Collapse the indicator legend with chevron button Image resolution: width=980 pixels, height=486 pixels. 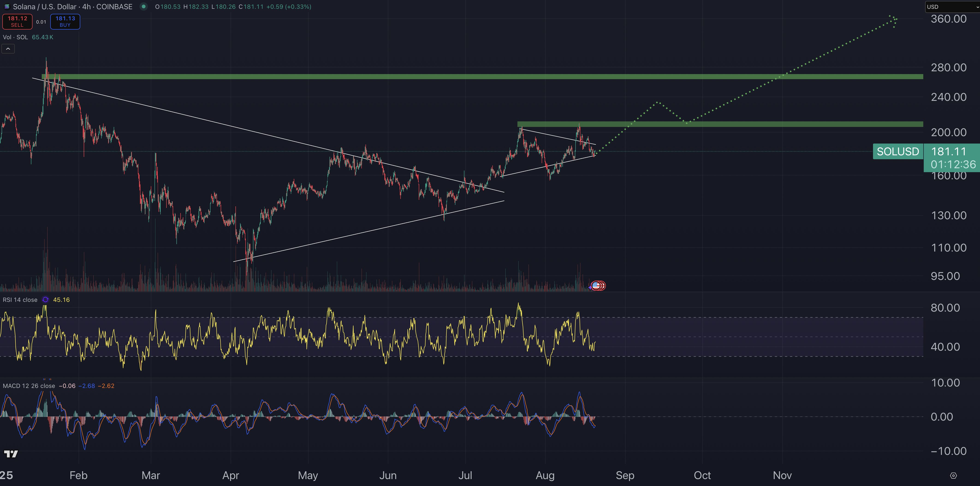8,49
